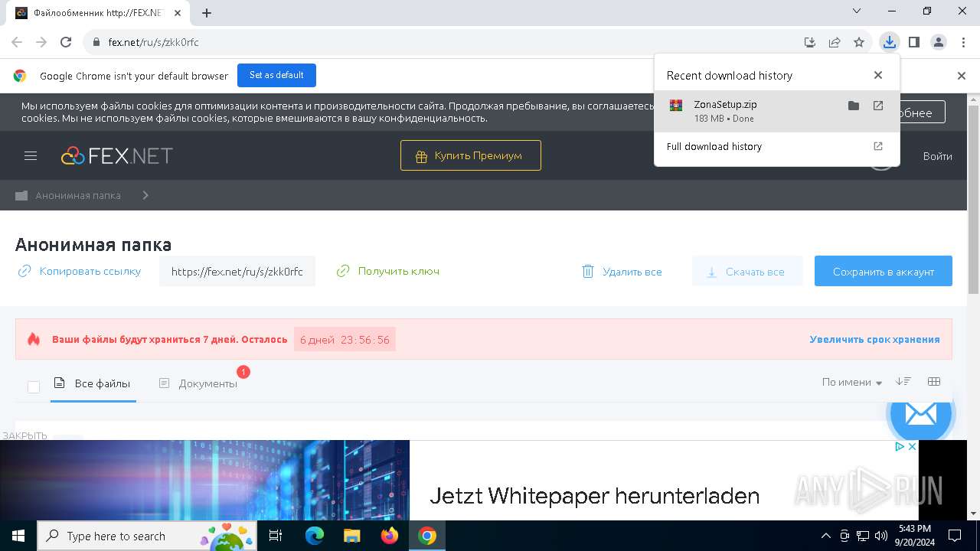Set Chrome as default browser
This screenshot has width=980, height=551.
pos(276,75)
